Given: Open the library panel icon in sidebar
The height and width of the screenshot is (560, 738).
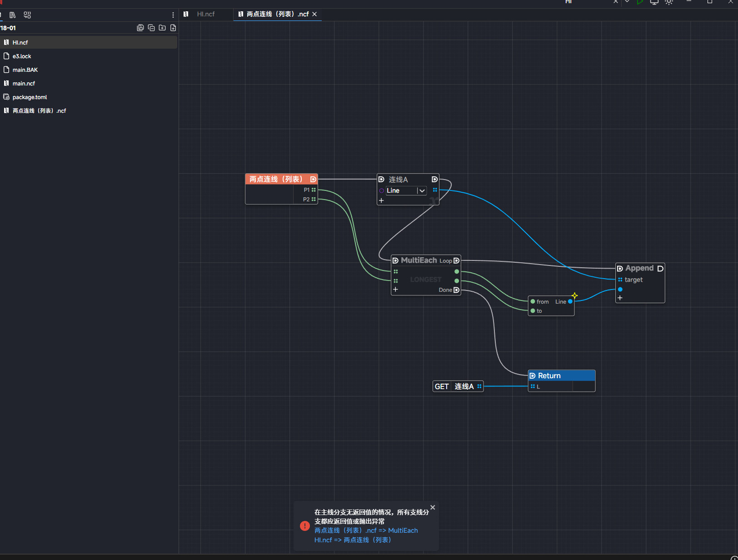Looking at the screenshot, I should [x=12, y=15].
